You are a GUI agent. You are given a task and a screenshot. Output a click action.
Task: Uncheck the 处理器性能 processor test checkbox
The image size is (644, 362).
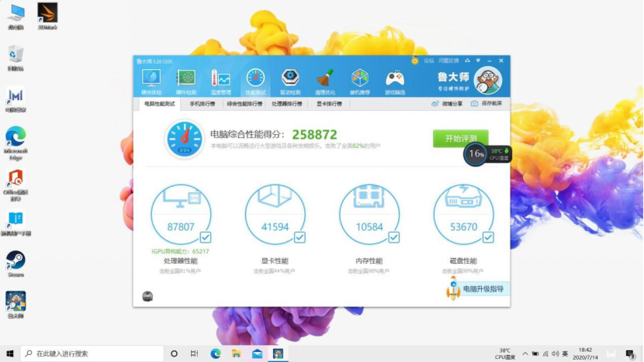tap(206, 237)
